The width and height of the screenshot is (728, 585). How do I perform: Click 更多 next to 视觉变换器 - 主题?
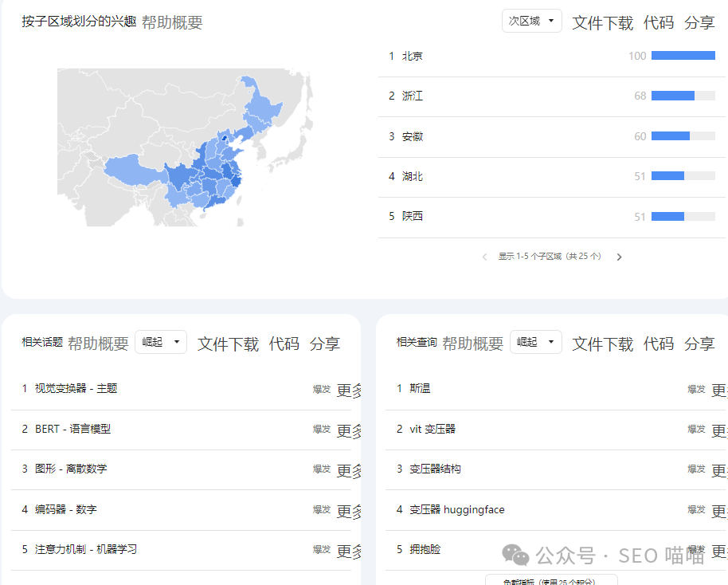(347, 390)
